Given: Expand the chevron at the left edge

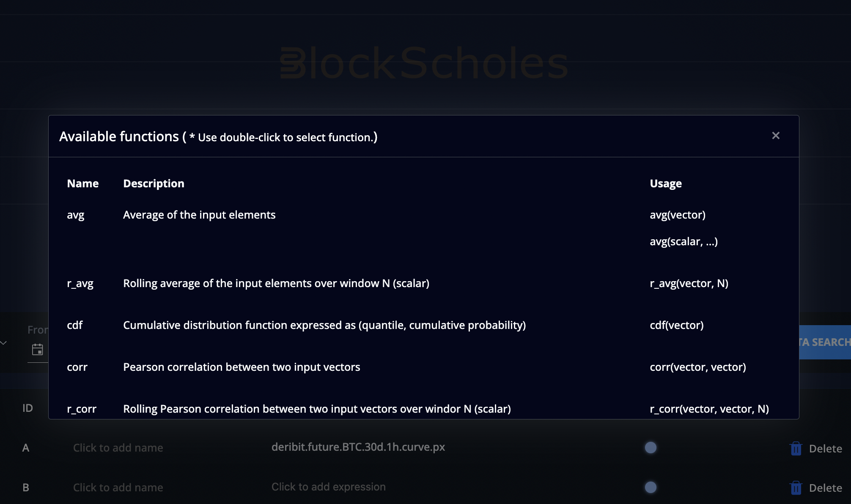Looking at the screenshot, I should [3, 342].
